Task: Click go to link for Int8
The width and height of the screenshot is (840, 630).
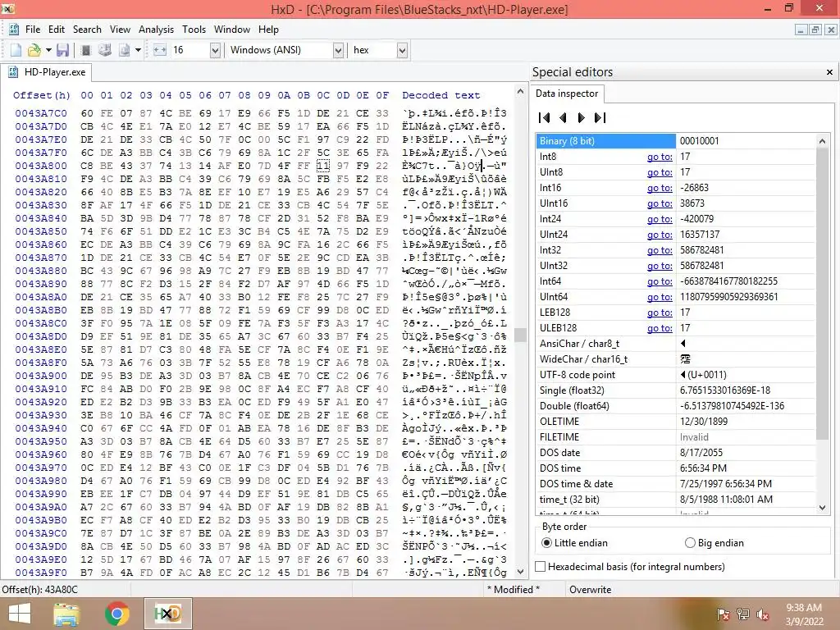Action: click(660, 157)
